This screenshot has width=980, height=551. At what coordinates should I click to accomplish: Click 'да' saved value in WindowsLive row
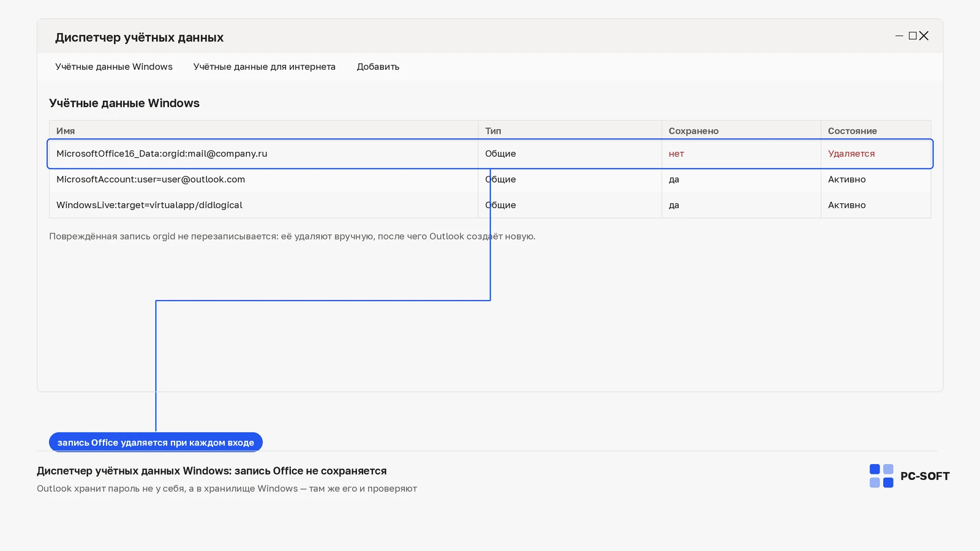coord(674,205)
